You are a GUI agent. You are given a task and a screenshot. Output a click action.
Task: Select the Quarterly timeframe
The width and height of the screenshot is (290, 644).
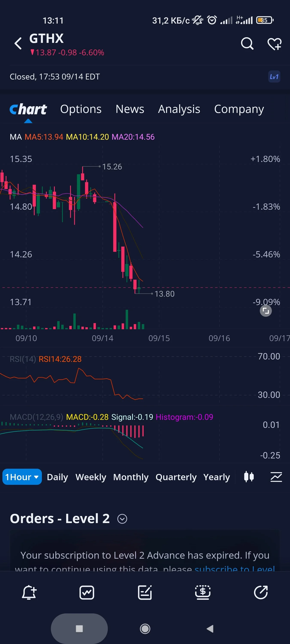[x=176, y=477]
